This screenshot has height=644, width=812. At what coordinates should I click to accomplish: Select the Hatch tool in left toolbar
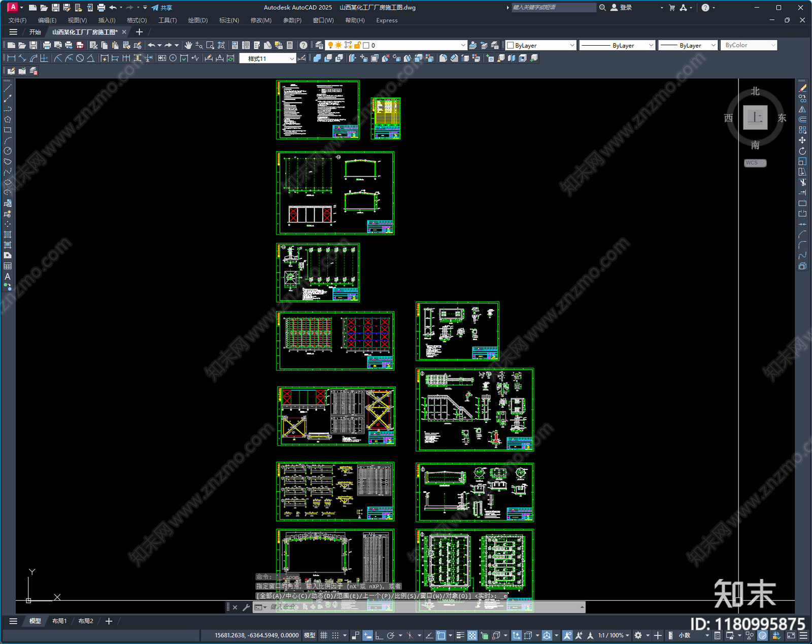pyautogui.click(x=8, y=234)
